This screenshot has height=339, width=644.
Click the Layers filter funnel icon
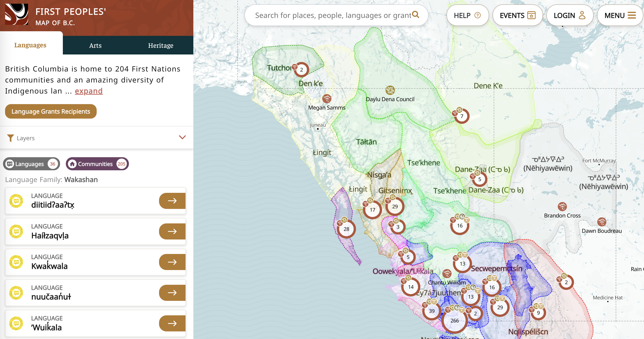(x=10, y=138)
